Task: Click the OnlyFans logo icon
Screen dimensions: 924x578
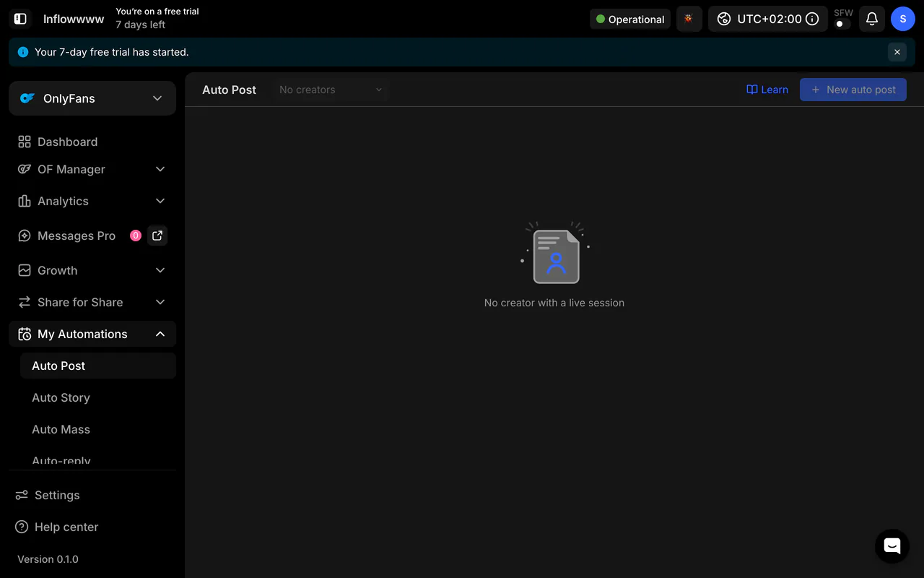Action: tap(27, 98)
